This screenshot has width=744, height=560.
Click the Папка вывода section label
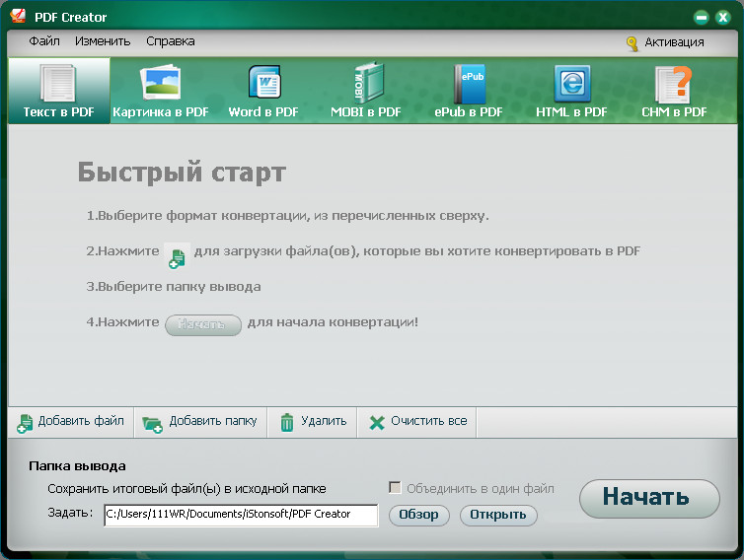tap(77, 466)
